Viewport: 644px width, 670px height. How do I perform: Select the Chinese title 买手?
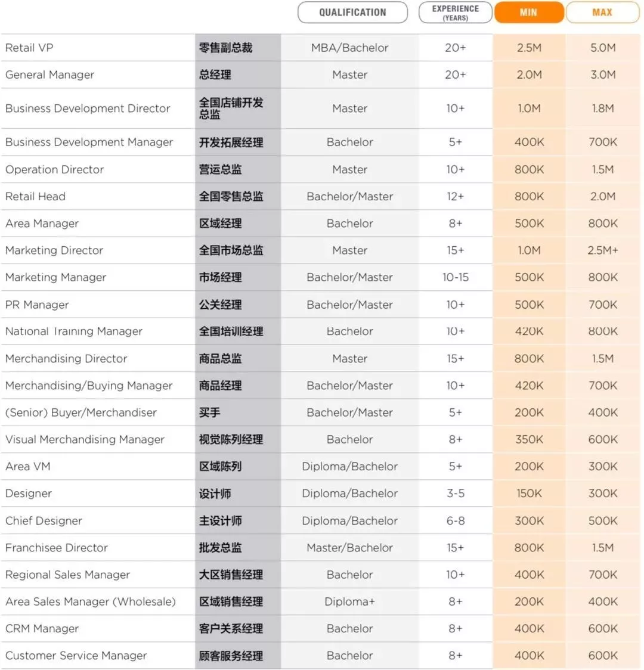point(210,412)
